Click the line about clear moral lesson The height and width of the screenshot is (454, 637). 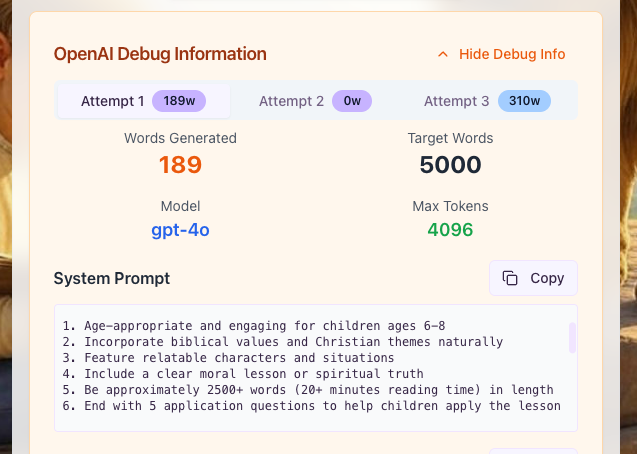(x=243, y=374)
